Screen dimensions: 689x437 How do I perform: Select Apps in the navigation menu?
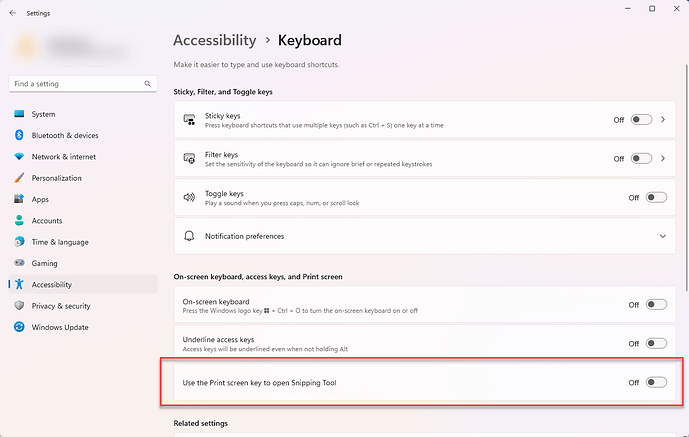point(41,199)
